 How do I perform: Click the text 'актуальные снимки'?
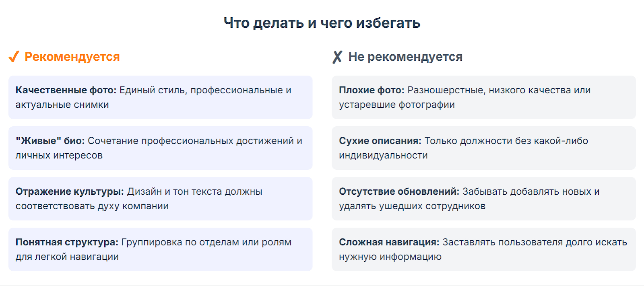(x=62, y=105)
